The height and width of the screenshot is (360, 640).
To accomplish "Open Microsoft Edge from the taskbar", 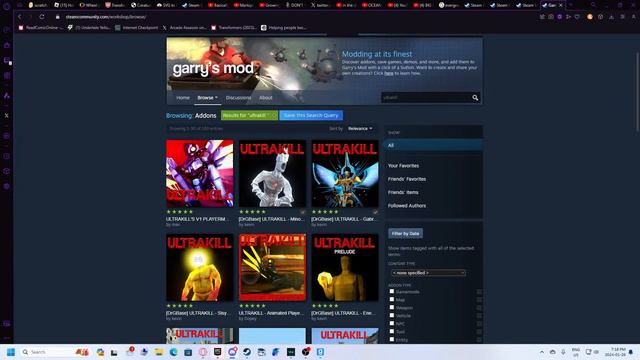I will pos(173,352).
